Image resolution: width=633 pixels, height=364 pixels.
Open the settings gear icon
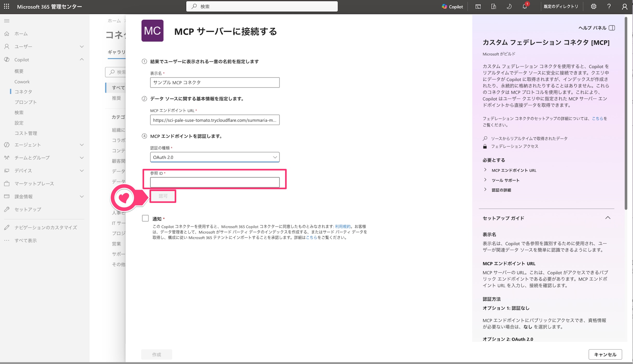click(594, 7)
